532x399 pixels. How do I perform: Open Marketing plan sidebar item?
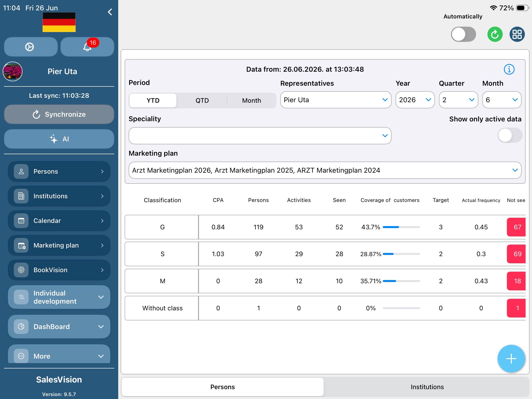[59, 245]
